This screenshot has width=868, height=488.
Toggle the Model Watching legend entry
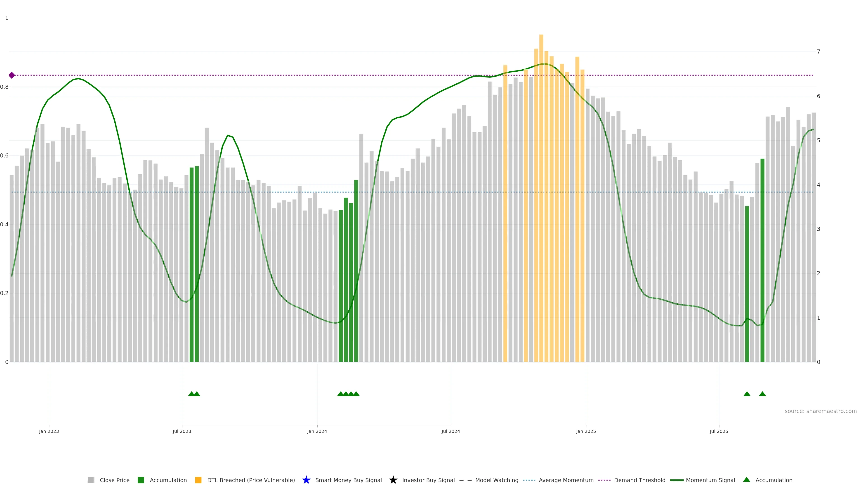click(x=496, y=480)
